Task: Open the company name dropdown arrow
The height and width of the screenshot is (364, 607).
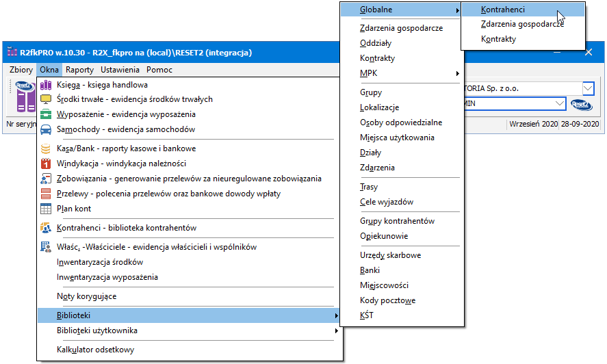Action: 588,89
